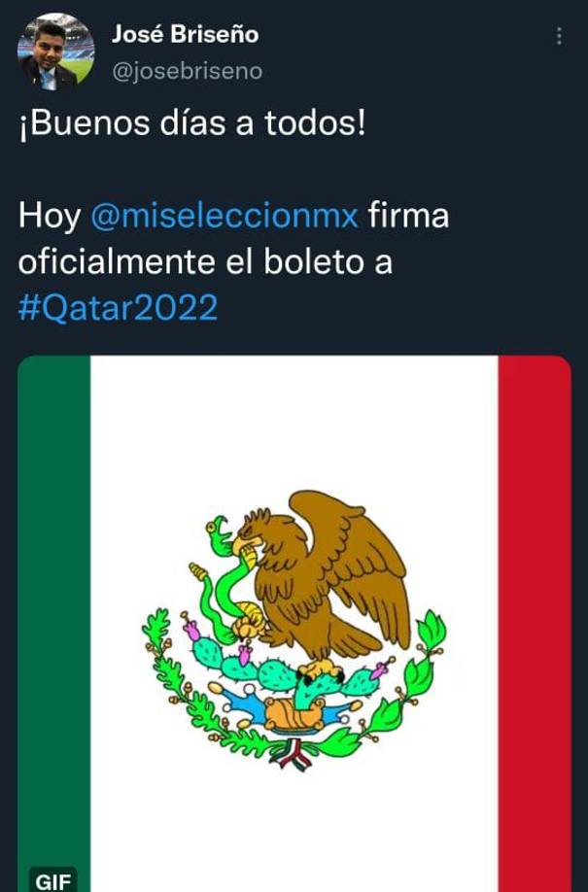The height and width of the screenshot is (892, 588).
Task: Click the three vertical dots for more actions
Action: tap(559, 34)
